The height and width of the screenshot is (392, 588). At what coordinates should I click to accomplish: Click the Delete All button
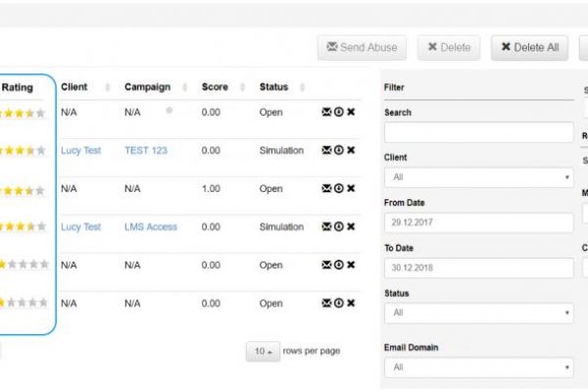[529, 47]
